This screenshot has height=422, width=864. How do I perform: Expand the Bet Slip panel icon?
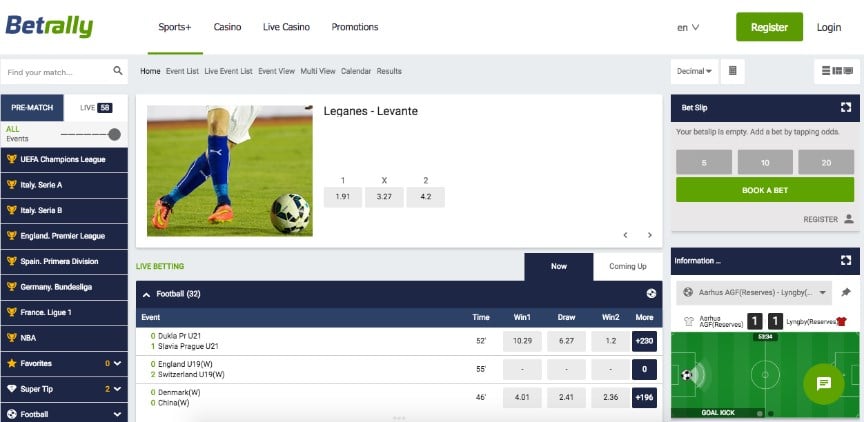coord(846,107)
